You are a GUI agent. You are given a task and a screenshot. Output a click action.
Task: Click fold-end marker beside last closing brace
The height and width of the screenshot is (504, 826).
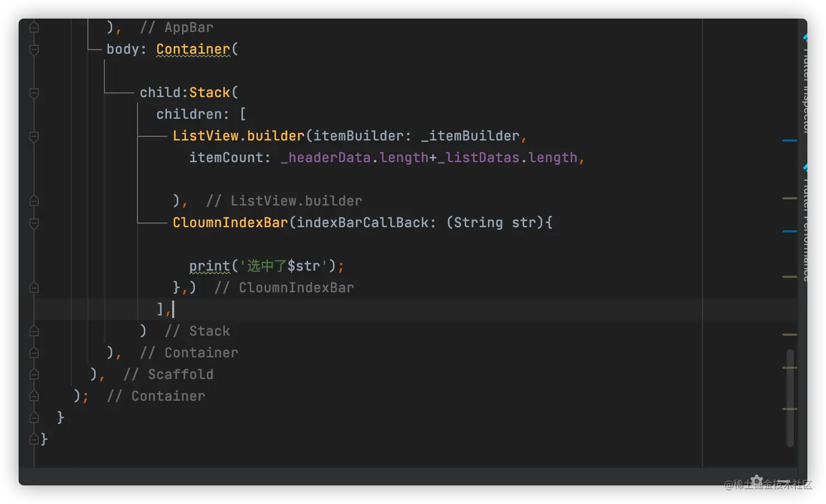coord(34,439)
